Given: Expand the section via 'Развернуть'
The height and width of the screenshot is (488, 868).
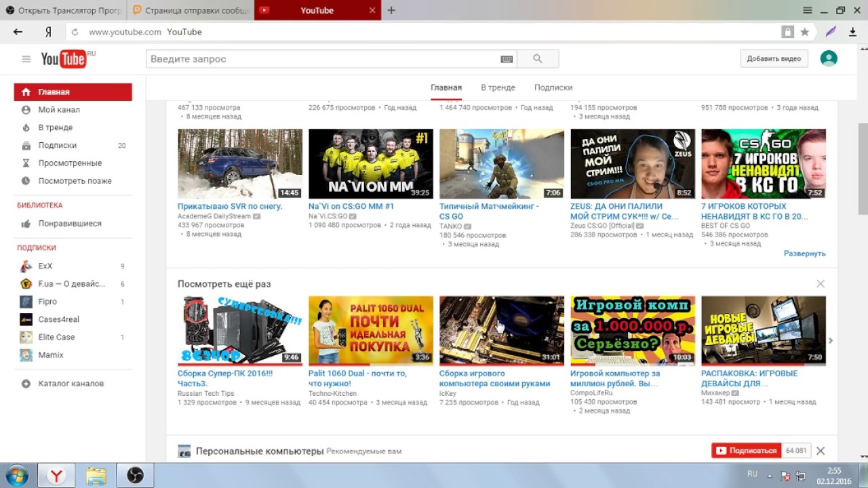Looking at the screenshot, I should [x=805, y=253].
